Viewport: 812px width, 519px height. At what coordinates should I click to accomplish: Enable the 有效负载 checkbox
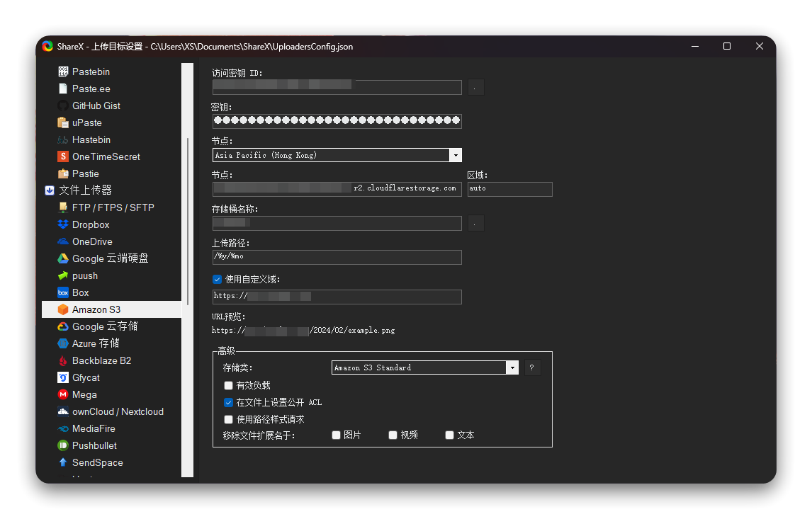click(228, 385)
